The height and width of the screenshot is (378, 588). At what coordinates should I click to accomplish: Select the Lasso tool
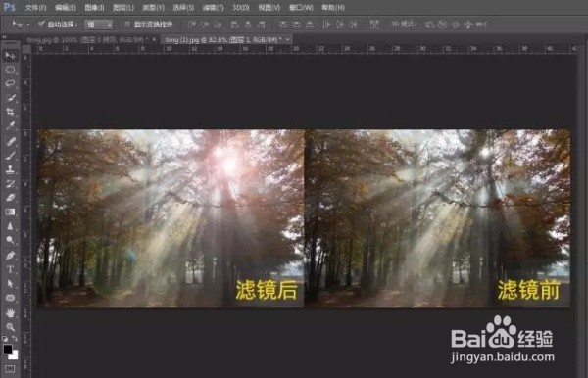click(x=10, y=83)
